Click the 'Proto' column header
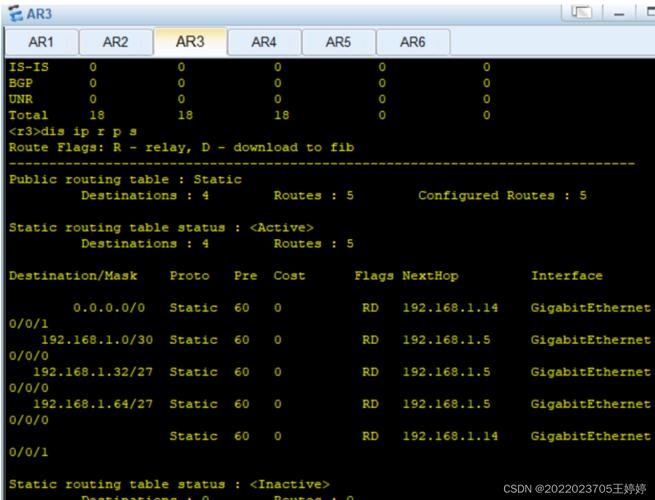This screenshot has height=500, width=655. pyautogui.click(x=189, y=276)
